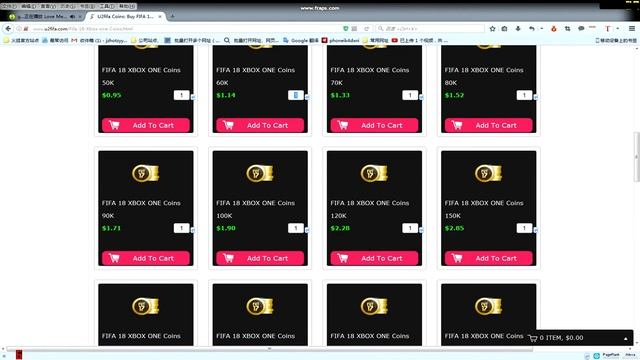The image size is (640, 360).
Task: Open the Google 翻译 bookmark
Action: click(301, 40)
